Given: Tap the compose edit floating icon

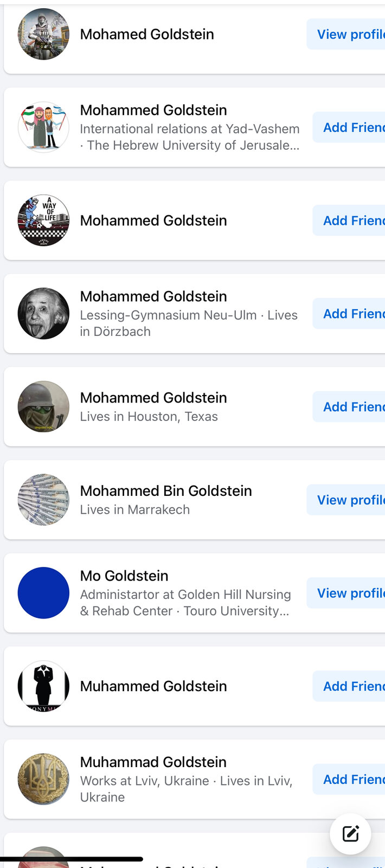Looking at the screenshot, I should click(x=350, y=833).
